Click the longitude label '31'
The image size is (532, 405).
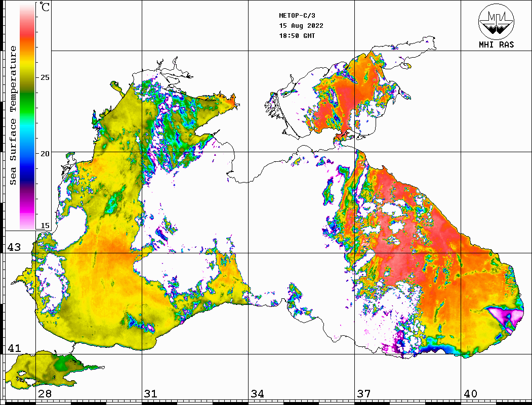[151, 394]
